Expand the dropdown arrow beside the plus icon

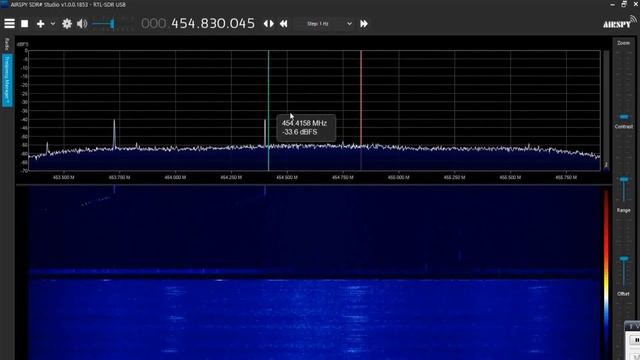[53, 24]
